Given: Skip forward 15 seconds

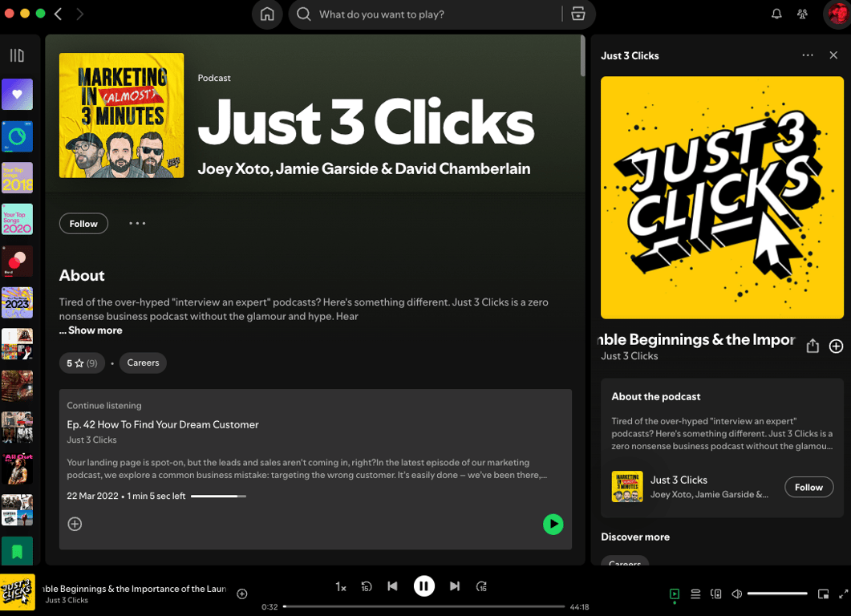Looking at the screenshot, I should [x=481, y=586].
